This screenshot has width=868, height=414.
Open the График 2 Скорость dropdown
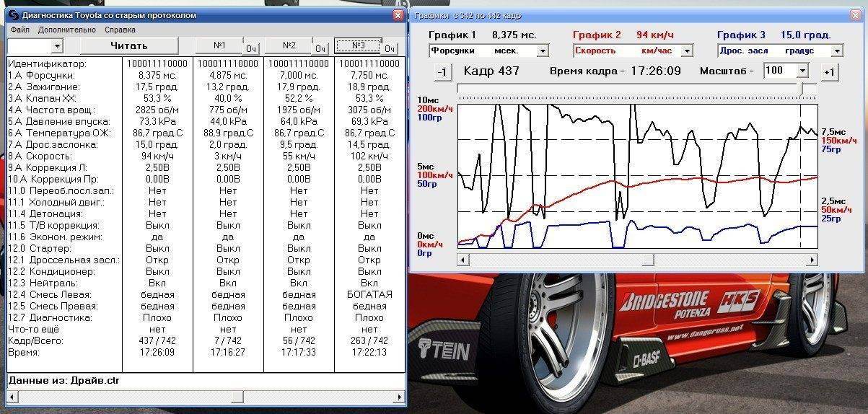pyautogui.click(x=687, y=51)
